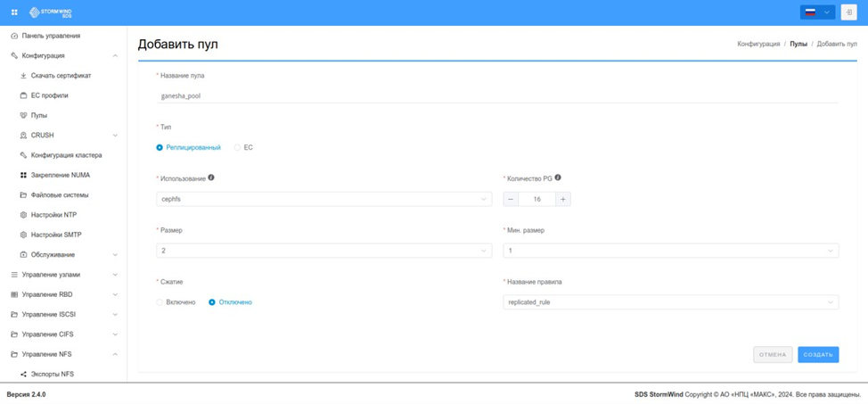Click the Закрепление NUMA grid icon
This screenshot has height=404, width=868.
[23, 176]
